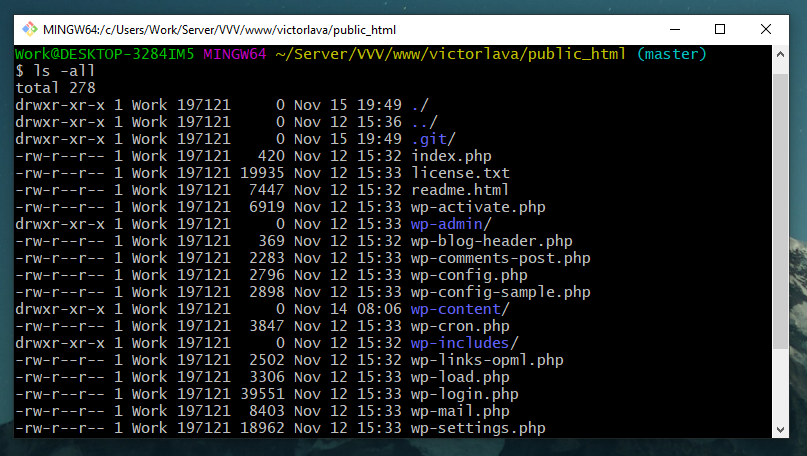Click the 'index.php' file name

click(x=451, y=156)
